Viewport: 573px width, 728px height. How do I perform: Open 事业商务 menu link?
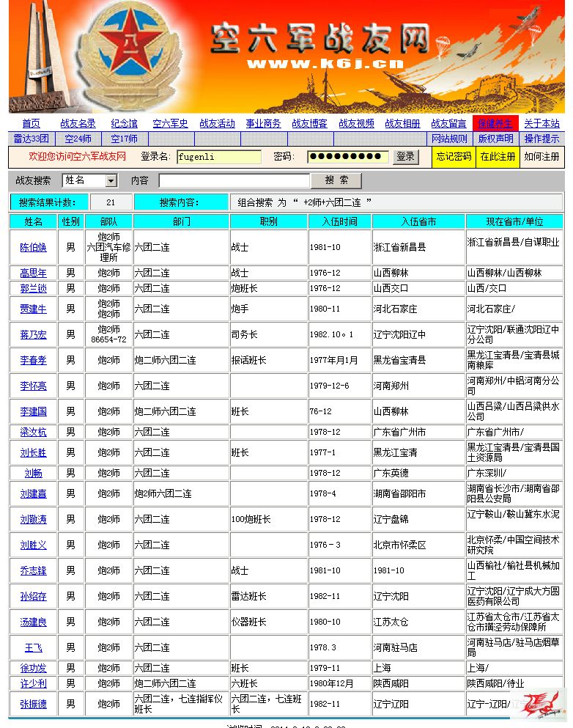(264, 123)
